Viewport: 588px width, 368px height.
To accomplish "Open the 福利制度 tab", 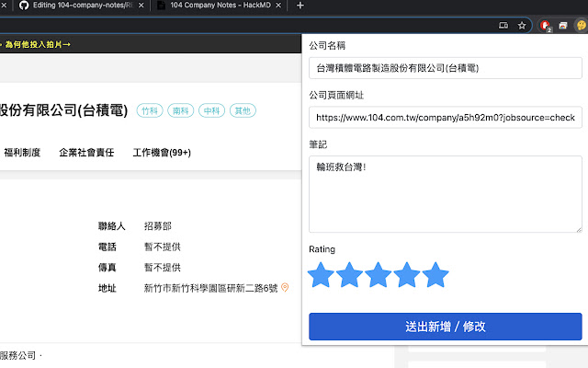I will point(22,153).
